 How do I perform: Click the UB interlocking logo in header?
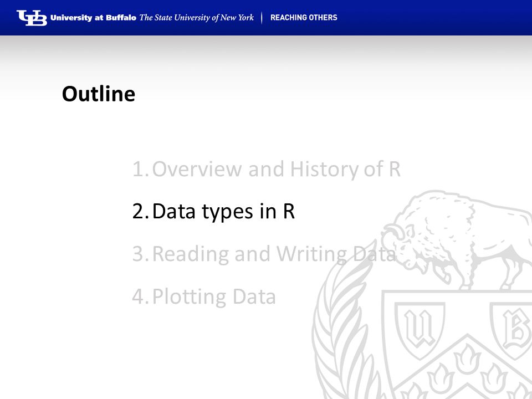coord(32,18)
